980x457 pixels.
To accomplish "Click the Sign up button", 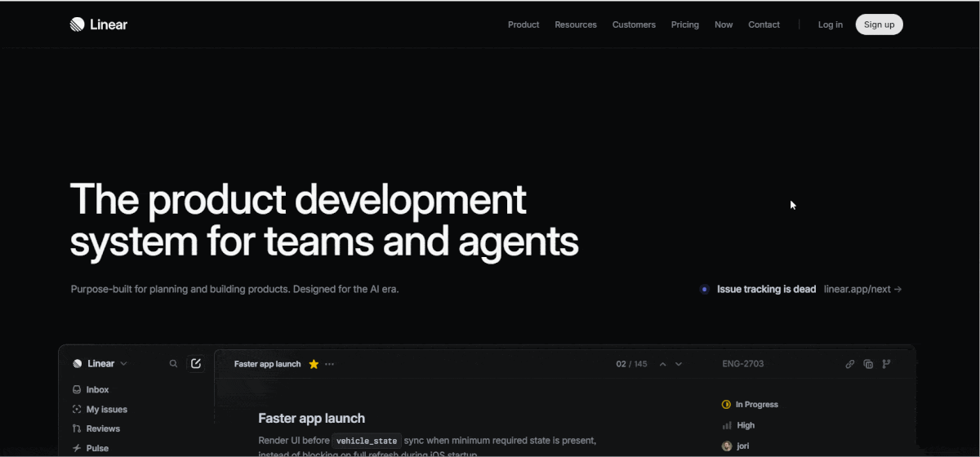I will [879, 24].
